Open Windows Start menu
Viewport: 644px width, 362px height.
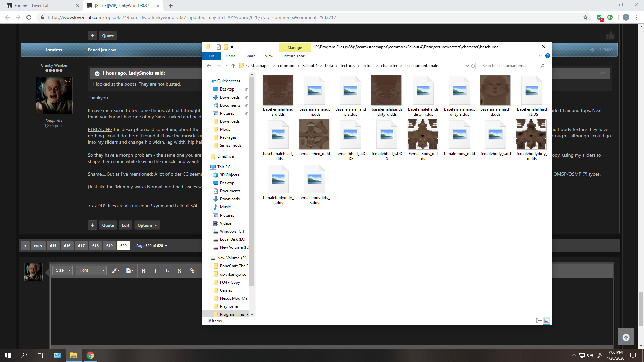pyautogui.click(x=8, y=355)
